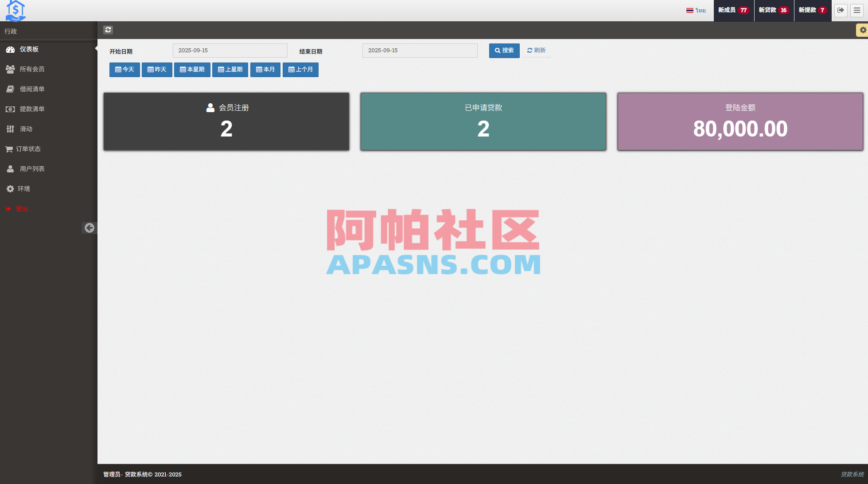This screenshot has height=484, width=868.
Task: Select the 用户列表 user list icon
Action: tap(11, 168)
